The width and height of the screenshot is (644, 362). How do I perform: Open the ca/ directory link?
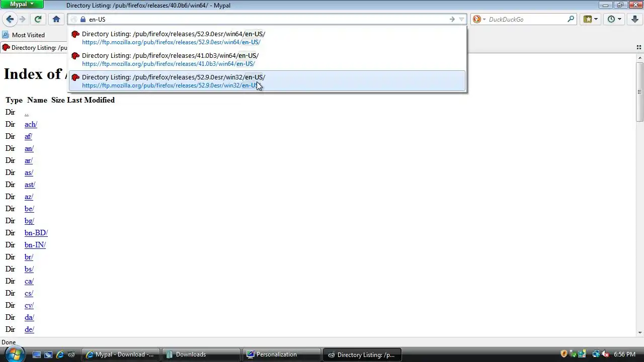click(29, 281)
